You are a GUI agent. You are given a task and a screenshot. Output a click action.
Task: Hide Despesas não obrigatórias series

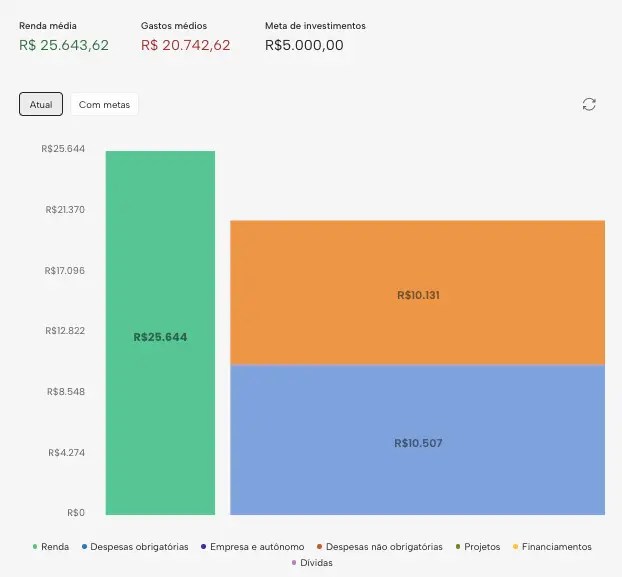(379, 547)
